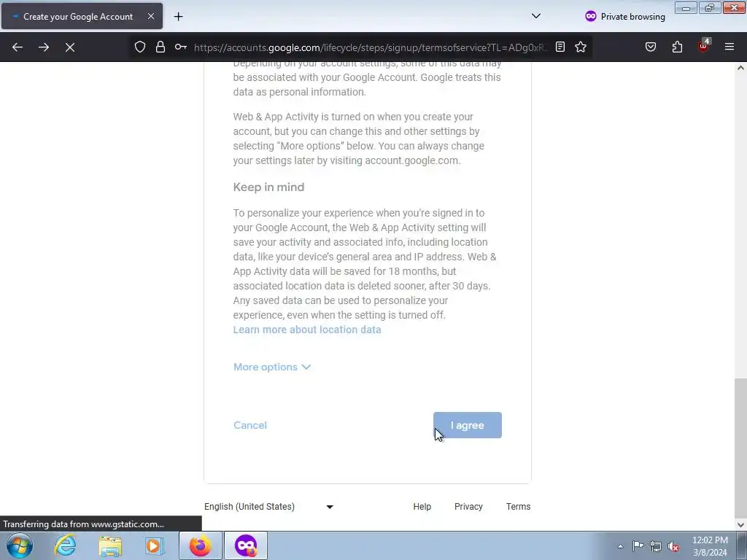Open the Extensions puzzle icon
Screen dimensions: 747x560
tap(677, 47)
